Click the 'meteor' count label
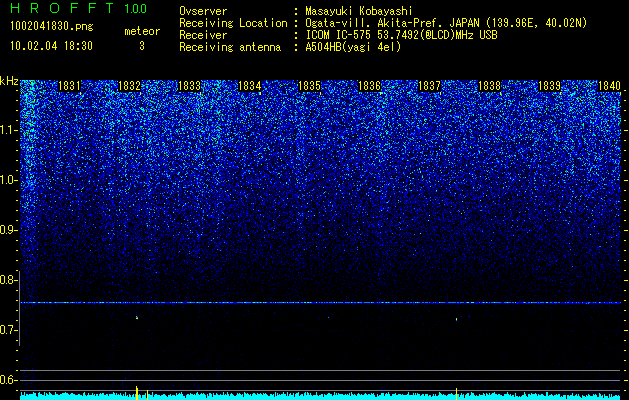This screenshot has height=400, width=629. 142,31
